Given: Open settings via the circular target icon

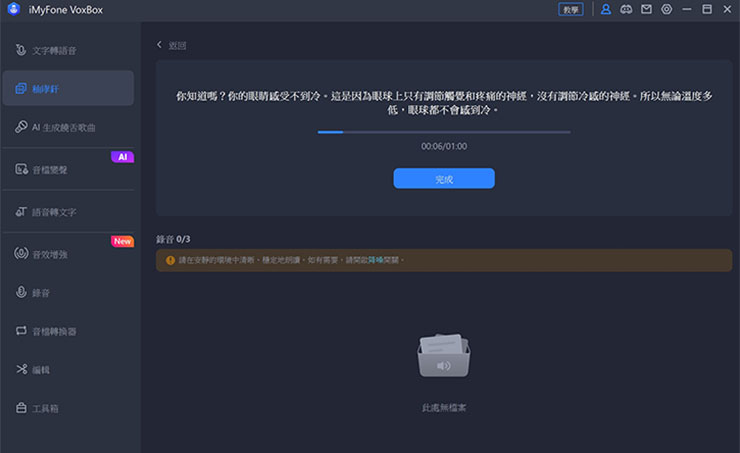Looking at the screenshot, I should click(x=666, y=9).
